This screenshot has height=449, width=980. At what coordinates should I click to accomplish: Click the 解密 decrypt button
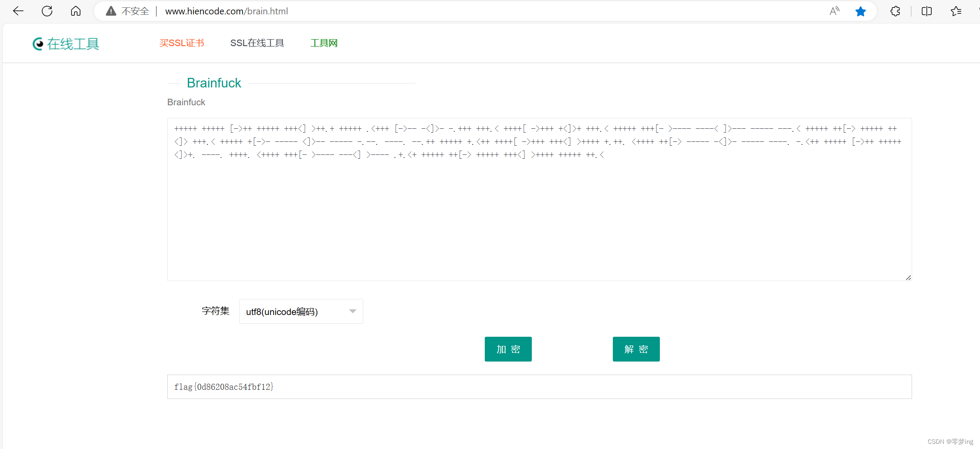(x=636, y=349)
